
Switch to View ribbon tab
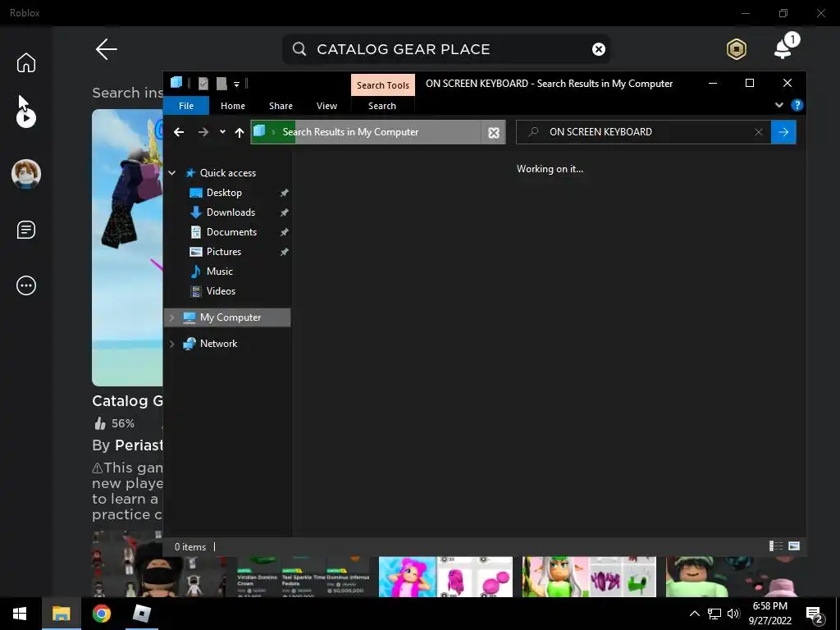click(x=326, y=106)
